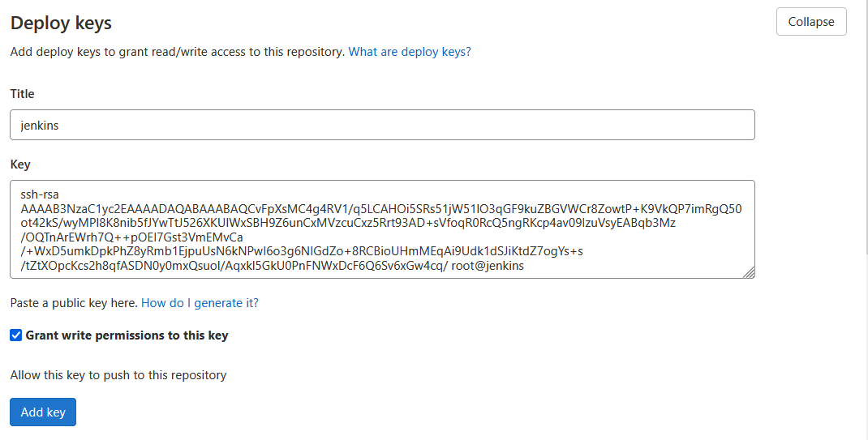The image size is (868, 440).
Task: Click the key line starting '/OQTnArEWrh7Q'
Action: point(130,237)
